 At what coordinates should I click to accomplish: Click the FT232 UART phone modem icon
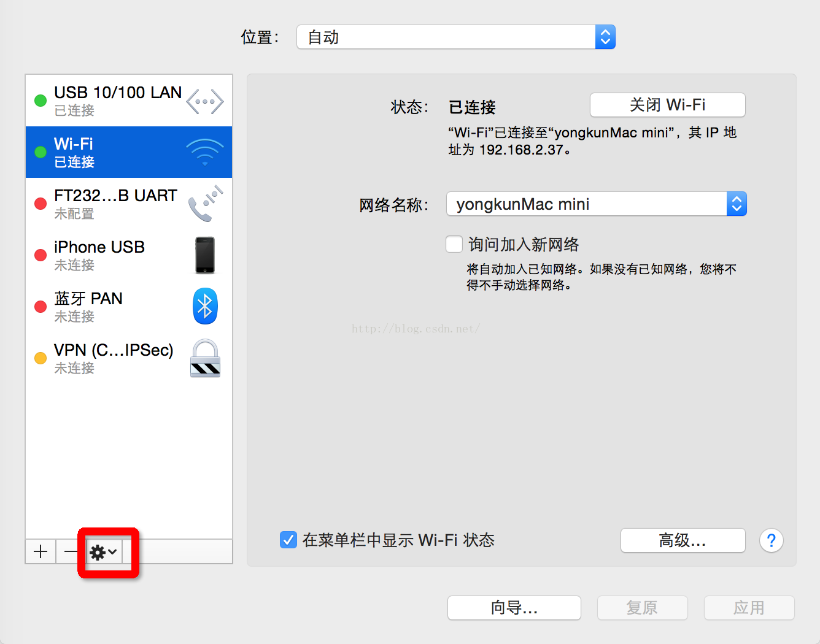tap(205, 204)
